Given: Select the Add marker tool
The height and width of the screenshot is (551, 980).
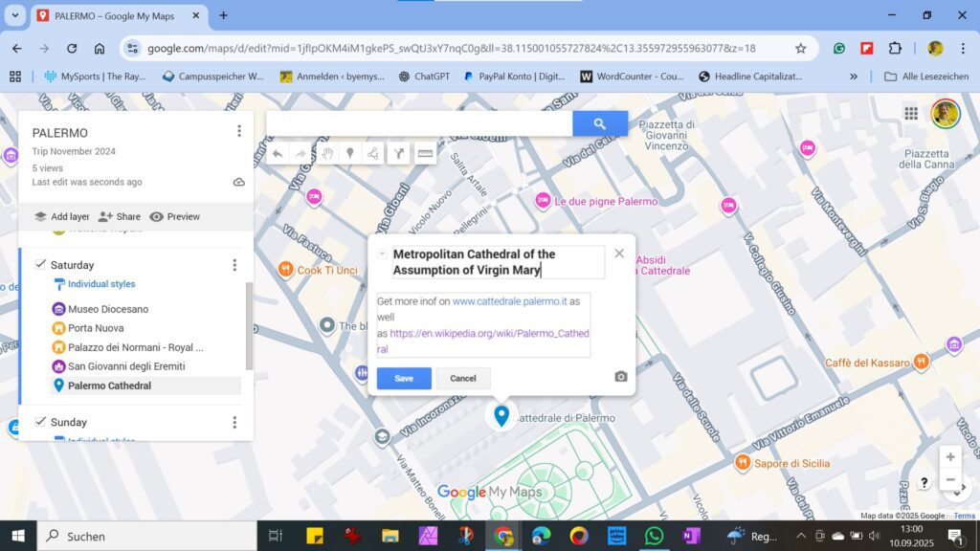Looking at the screenshot, I should click(349, 153).
